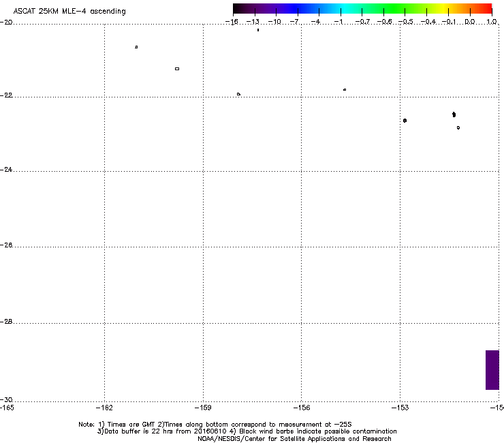Click the -165 longitude axis label
This screenshot has width=504, height=443.
pyautogui.click(x=7, y=408)
